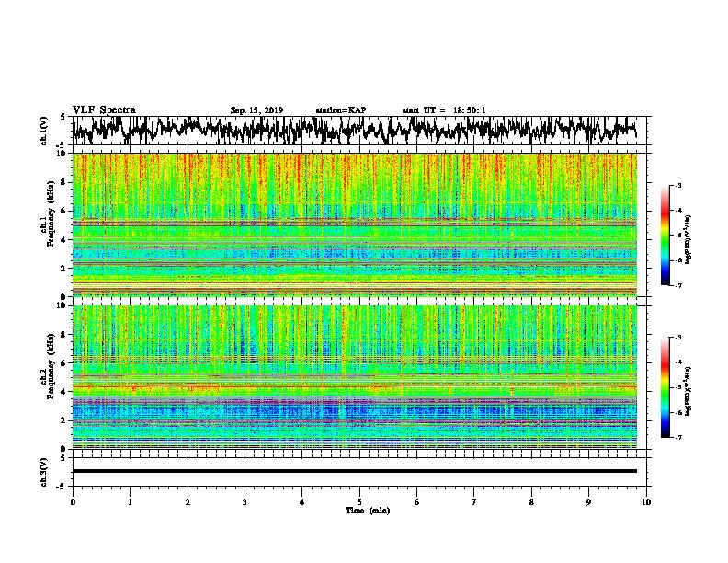Click the ch.2 spectrogram color scale bar
Viewport: 728px width, 563px height.
click(665, 387)
